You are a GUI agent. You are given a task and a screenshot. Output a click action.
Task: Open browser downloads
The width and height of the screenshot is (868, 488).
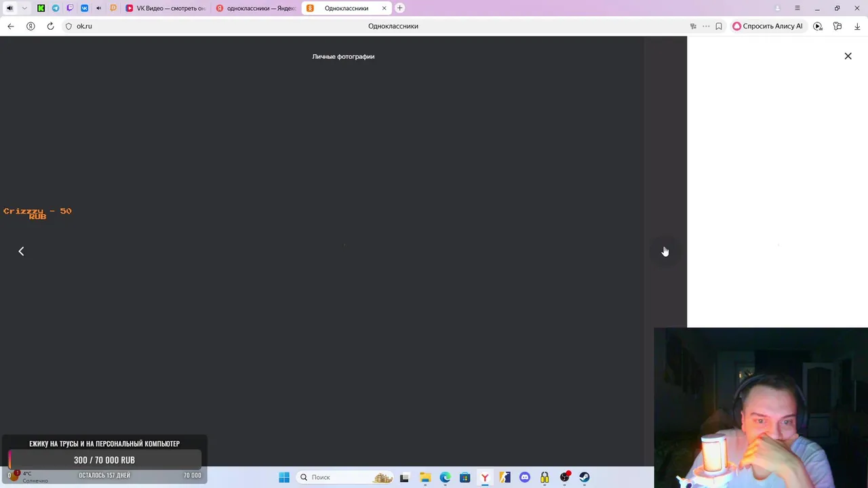tap(858, 26)
